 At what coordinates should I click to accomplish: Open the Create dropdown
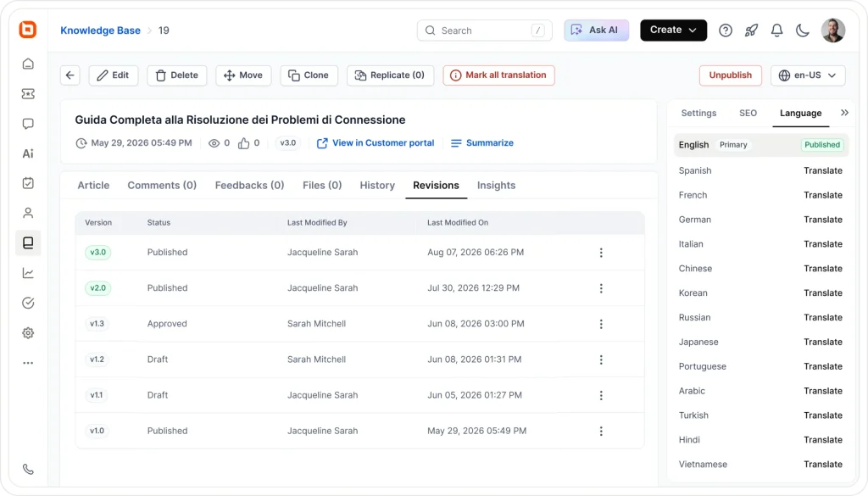(673, 30)
